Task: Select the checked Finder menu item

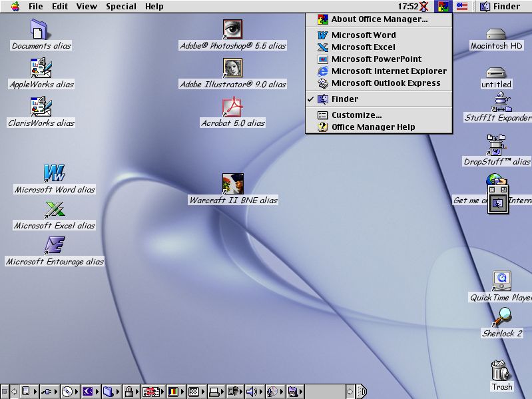Action: click(x=379, y=99)
